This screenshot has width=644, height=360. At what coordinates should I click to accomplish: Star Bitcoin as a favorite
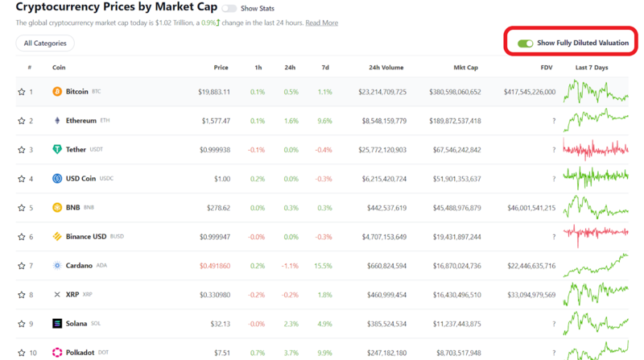(22, 92)
